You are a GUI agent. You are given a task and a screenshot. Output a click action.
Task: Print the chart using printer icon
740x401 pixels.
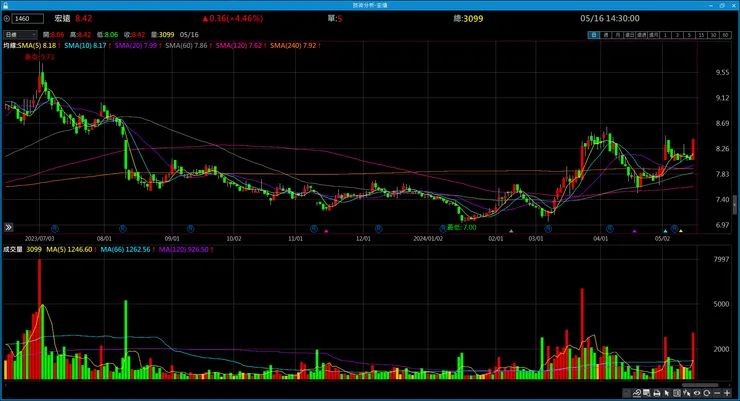pyautogui.click(x=657, y=393)
